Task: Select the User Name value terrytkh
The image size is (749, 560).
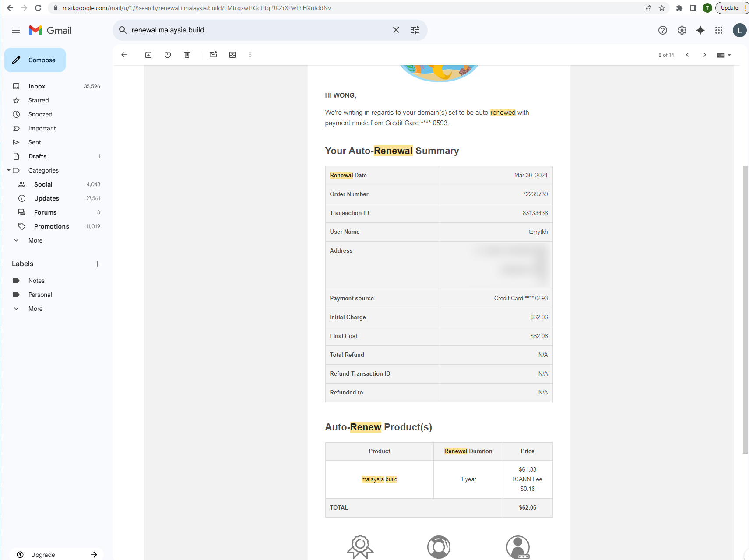Action: (538, 232)
